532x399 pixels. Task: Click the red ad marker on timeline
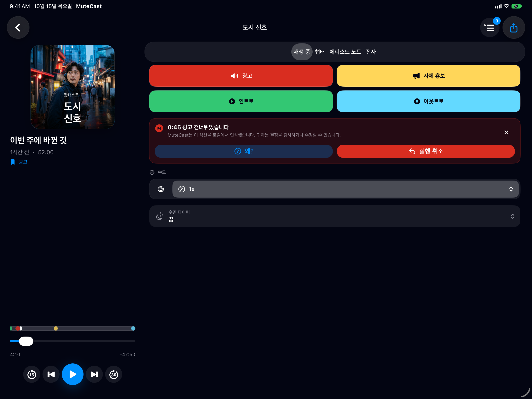[x=18, y=328]
